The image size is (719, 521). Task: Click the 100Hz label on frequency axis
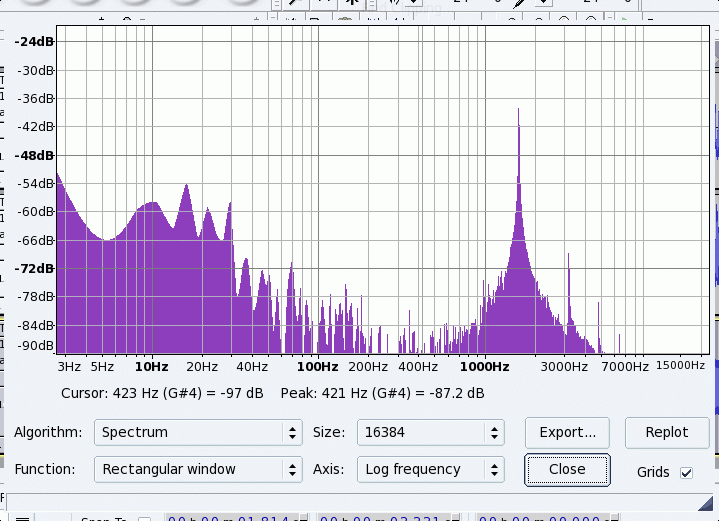click(318, 367)
